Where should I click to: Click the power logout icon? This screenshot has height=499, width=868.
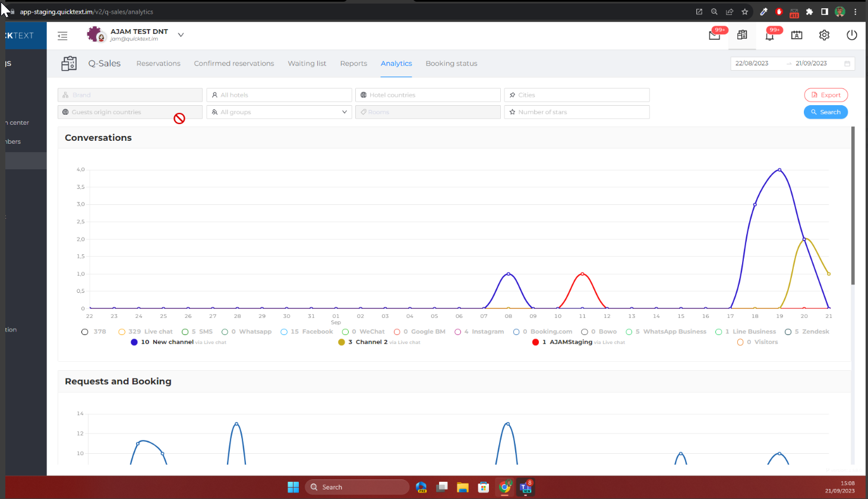click(x=851, y=36)
